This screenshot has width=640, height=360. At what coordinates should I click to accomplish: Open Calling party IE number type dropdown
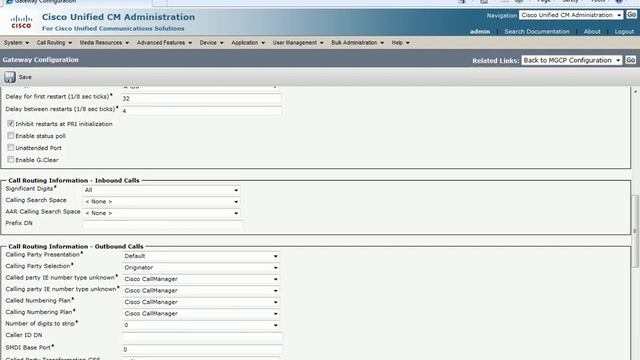[201, 290]
